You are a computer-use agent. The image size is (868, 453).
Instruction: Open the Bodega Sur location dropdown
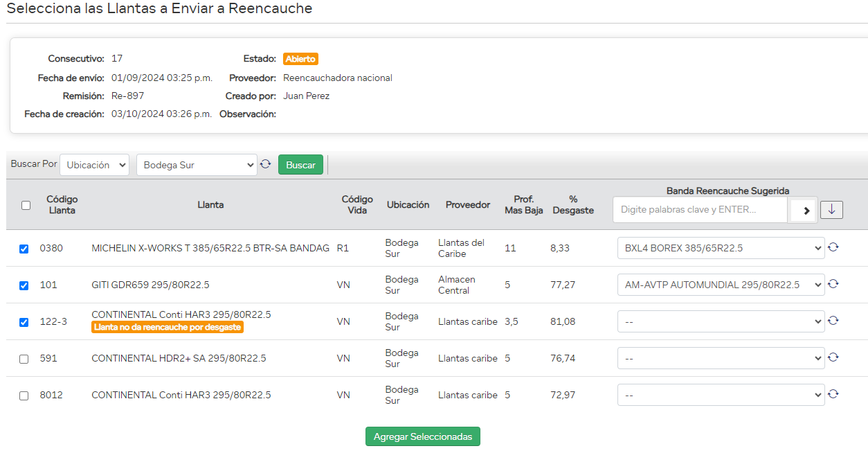click(197, 165)
